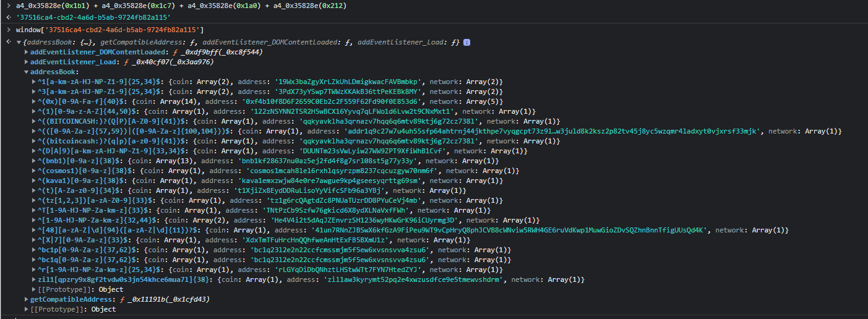Click the bnb1kf28637nu0az5 address string
The width and height of the screenshot is (868, 319).
point(327,161)
